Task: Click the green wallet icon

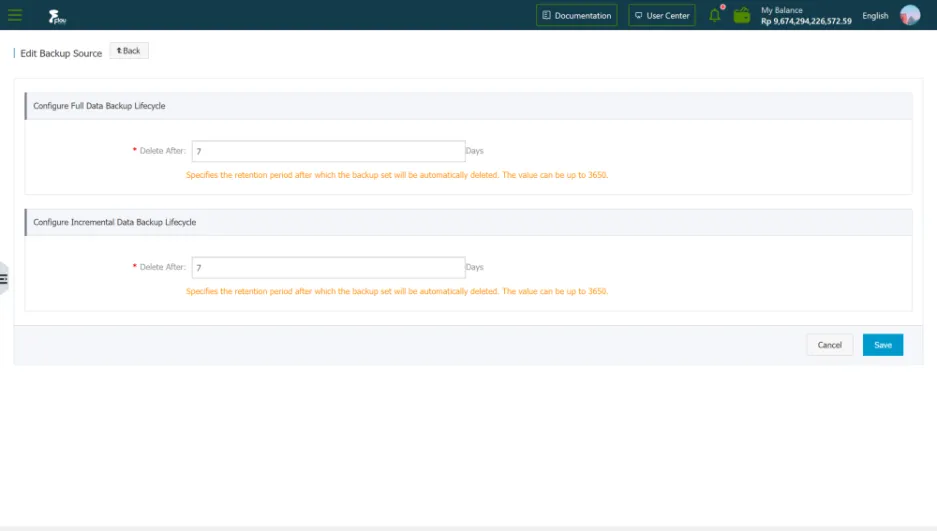Action: (x=741, y=15)
